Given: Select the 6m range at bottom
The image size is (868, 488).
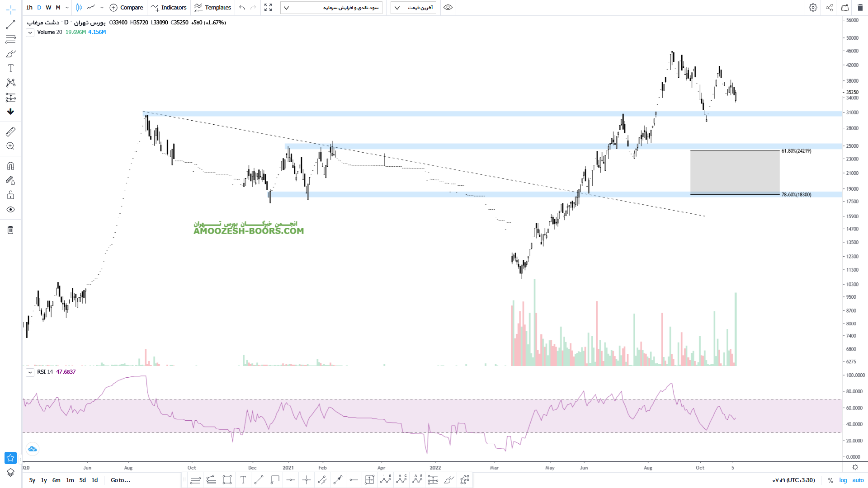Looking at the screenshot, I should point(56,480).
